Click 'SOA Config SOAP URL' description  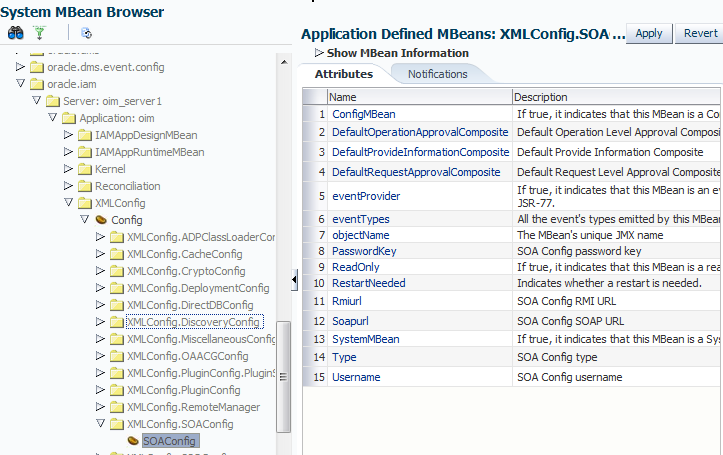point(570,321)
